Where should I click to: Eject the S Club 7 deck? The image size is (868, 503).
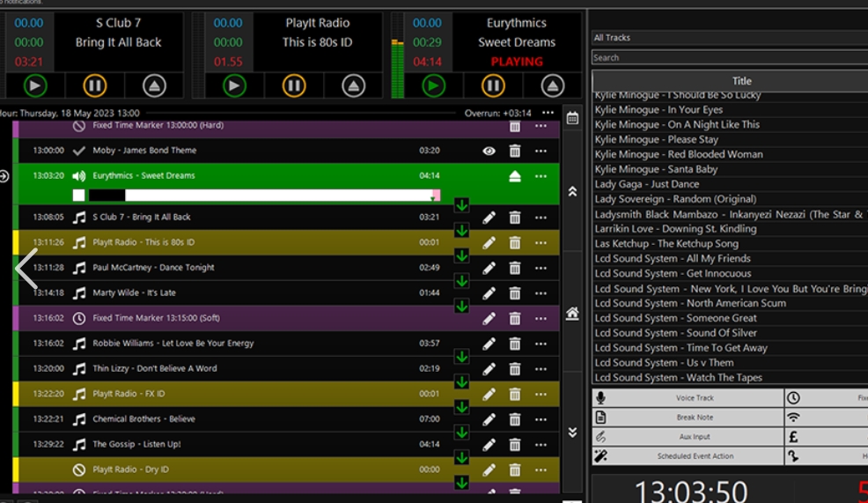[154, 85]
